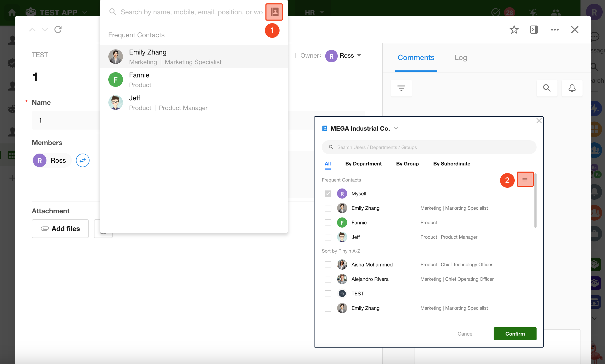Open the comments filter icon
This screenshot has width=605, height=364.
point(401,88)
